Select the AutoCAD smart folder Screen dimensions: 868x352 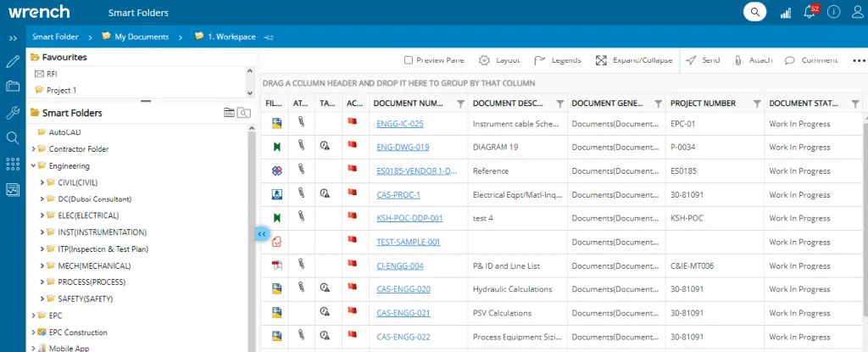coord(64,132)
